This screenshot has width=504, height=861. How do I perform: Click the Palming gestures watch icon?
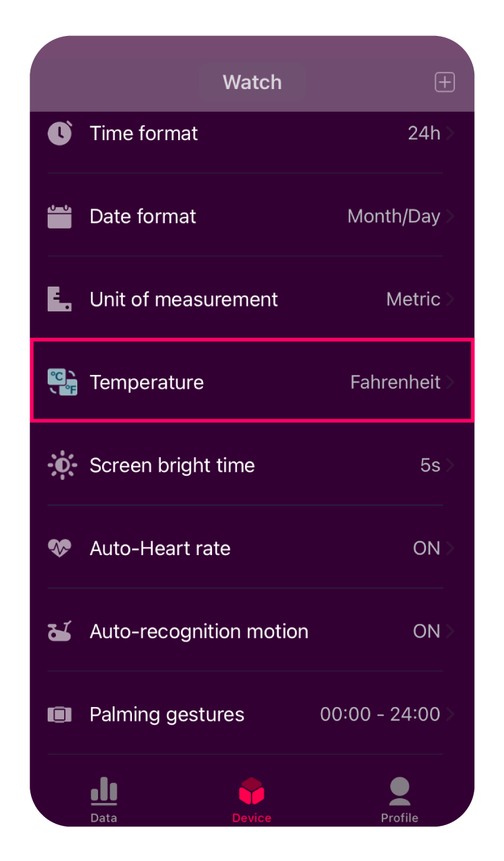pos(59,714)
